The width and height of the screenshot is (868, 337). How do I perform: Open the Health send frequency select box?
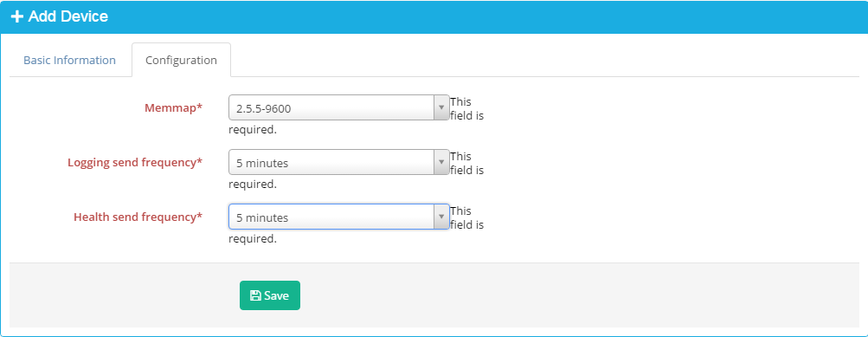pyautogui.click(x=338, y=217)
